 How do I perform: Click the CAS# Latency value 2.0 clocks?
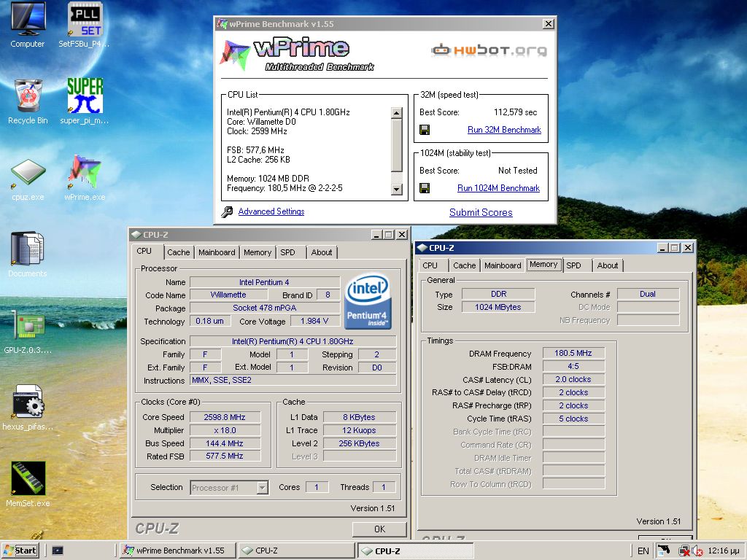pyautogui.click(x=573, y=379)
